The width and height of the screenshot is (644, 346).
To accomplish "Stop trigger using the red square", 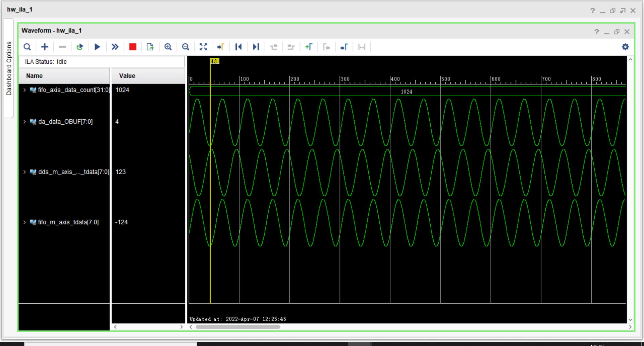I will pyautogui.click(x=133, y=47).
